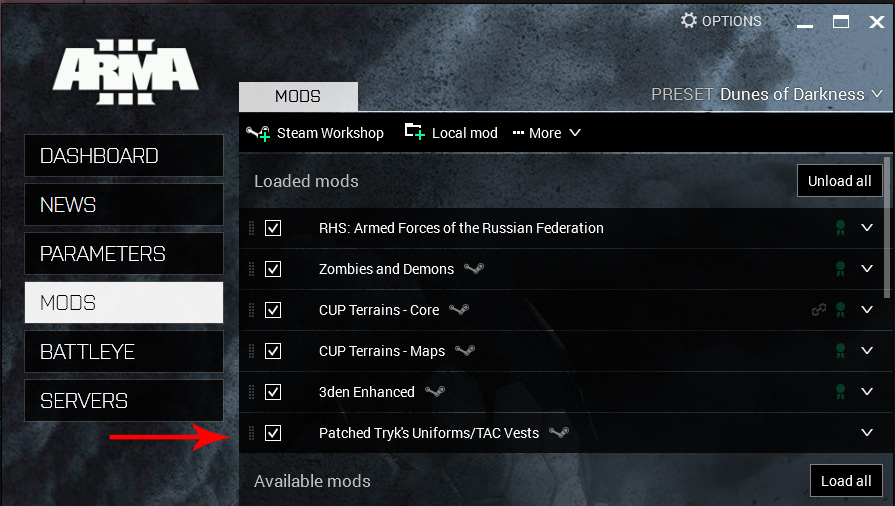Disable the 3den Enhanced mod checkbox

[273, 392]
